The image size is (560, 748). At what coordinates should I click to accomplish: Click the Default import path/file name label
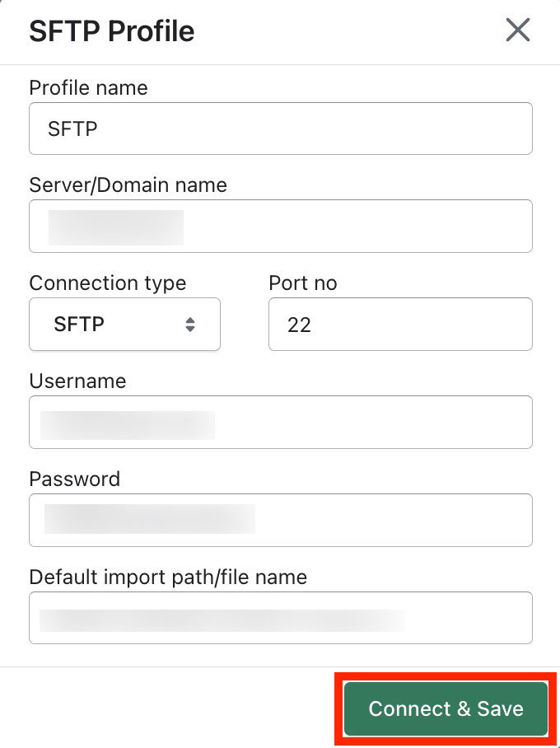[168, 577]
